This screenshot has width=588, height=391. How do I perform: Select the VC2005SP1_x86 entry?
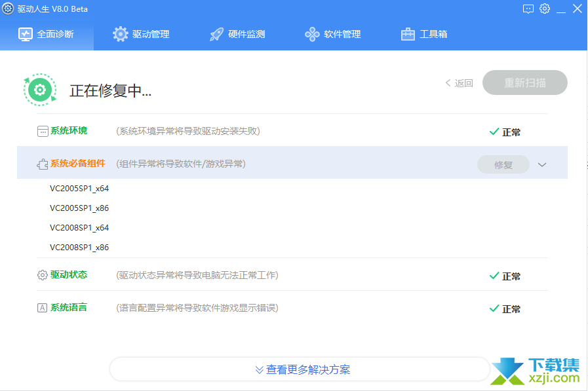tap(79, 208)
